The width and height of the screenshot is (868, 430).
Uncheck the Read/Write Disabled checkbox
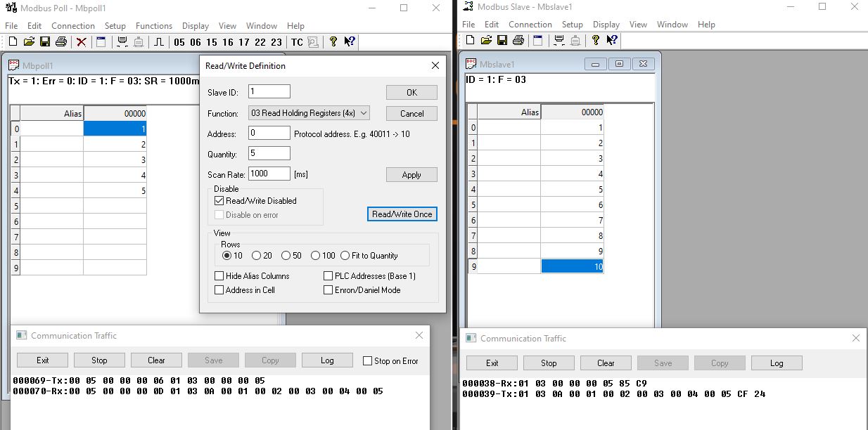219,201
